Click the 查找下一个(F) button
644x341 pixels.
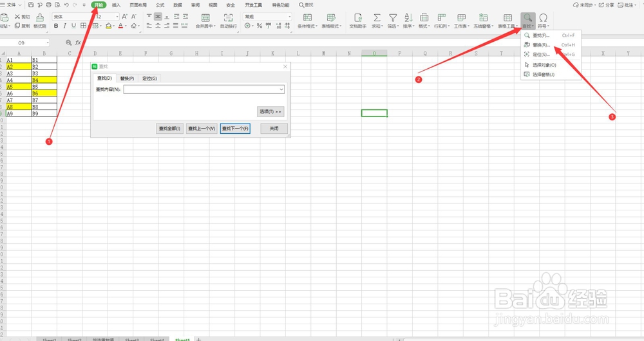click(235, 129)
